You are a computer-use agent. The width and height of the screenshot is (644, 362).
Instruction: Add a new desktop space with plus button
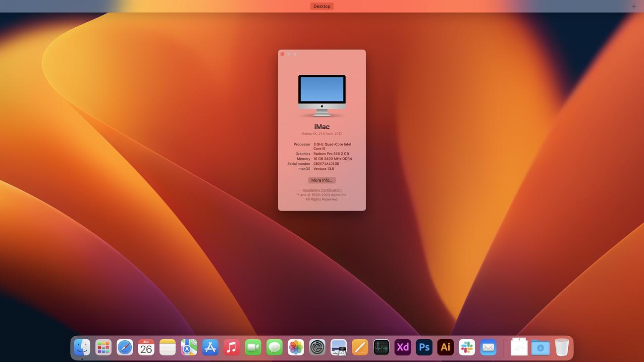(x=634, y=6)
